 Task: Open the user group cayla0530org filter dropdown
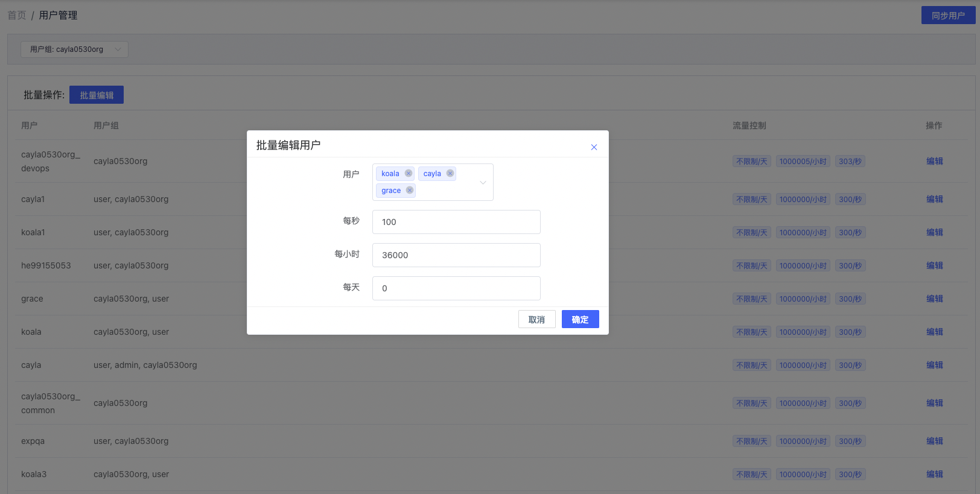tap(74, 49)
